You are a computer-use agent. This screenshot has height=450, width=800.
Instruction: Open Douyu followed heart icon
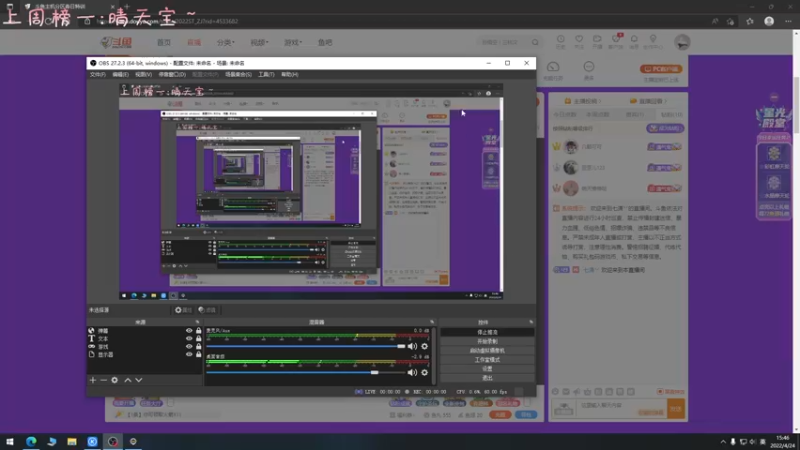click(x=579, y=41)
